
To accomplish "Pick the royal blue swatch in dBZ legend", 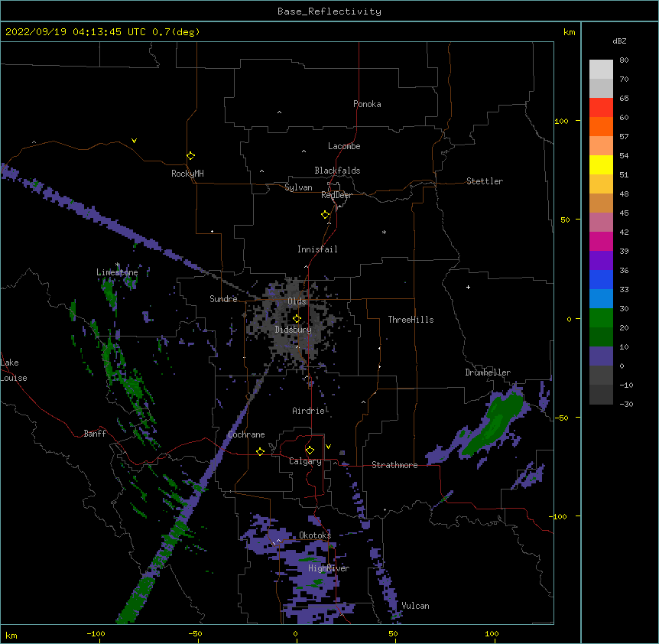I will click(601, 279).
